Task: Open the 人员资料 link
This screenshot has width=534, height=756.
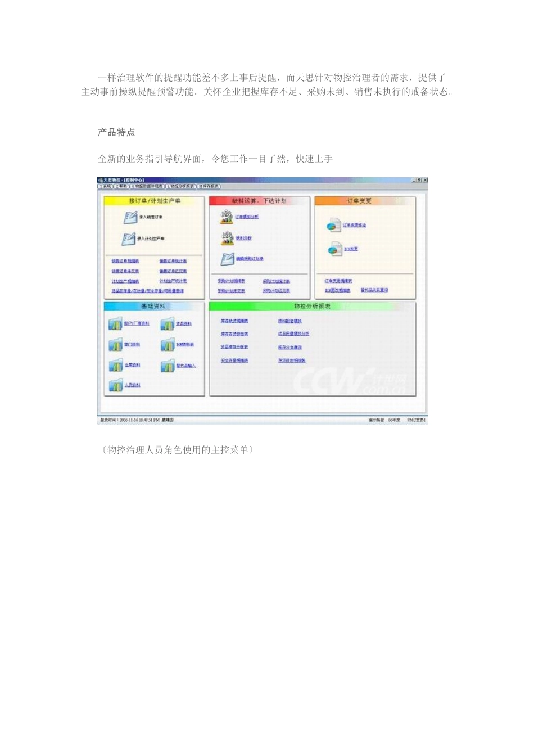Action: (132, 385)
